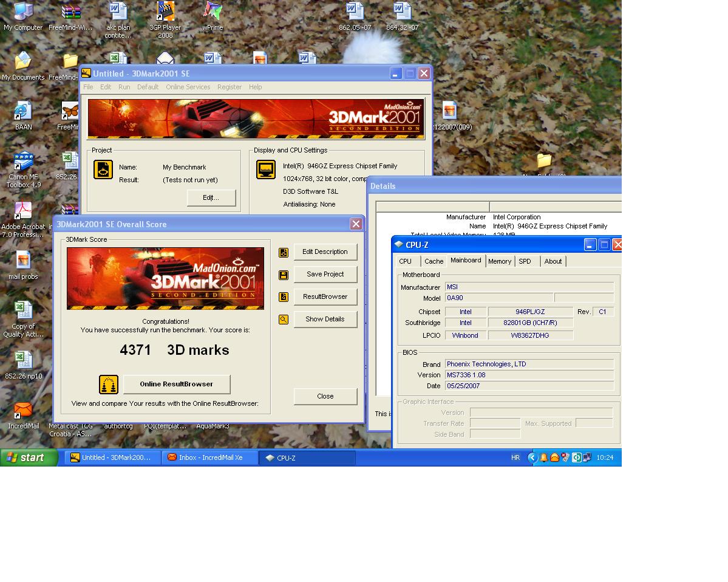
Task: Click the ResultBrowser icon beside its button
Action: point(283,297)
